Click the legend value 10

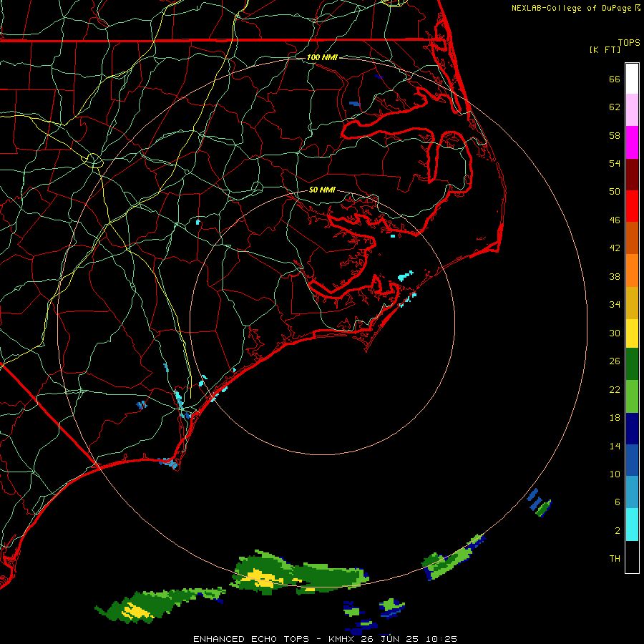pyautogui.click(x=615, y=474)
